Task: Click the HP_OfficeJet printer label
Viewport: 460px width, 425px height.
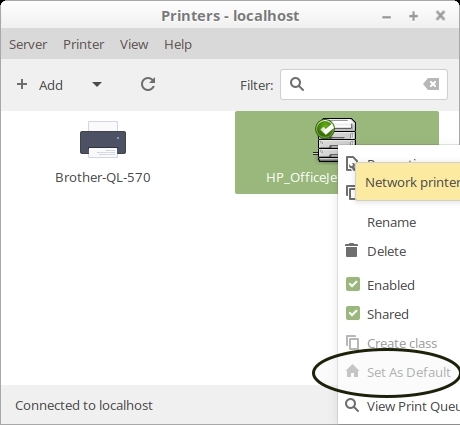Action: 302,177
